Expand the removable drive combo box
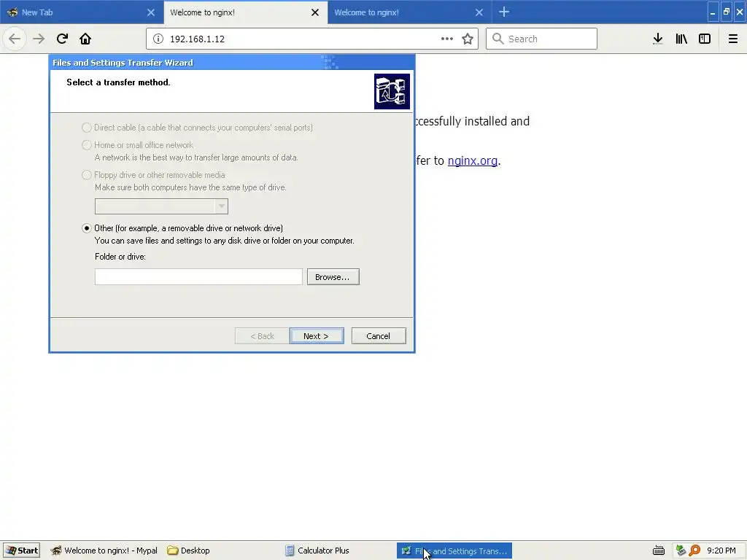 click(221, 206)
